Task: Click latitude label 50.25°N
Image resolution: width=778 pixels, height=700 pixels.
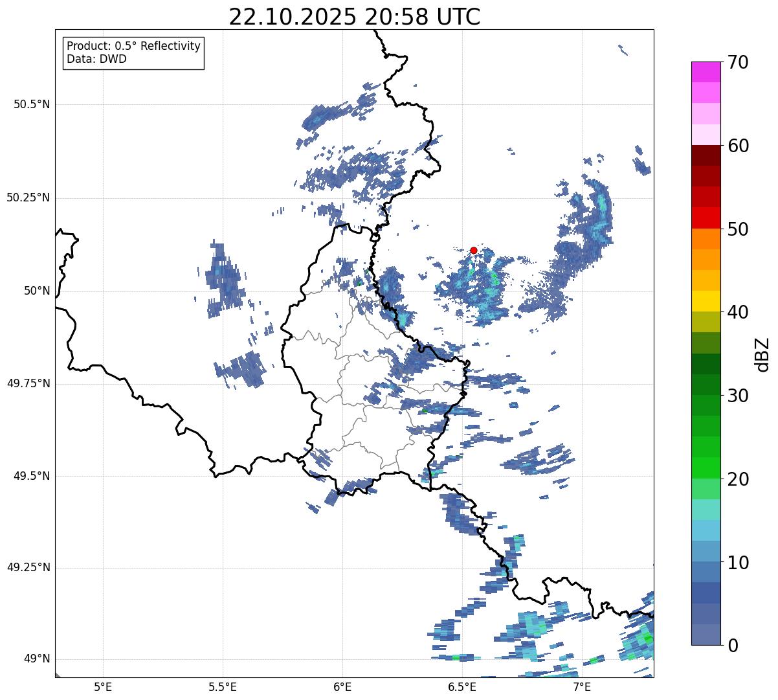Action: 28,198
